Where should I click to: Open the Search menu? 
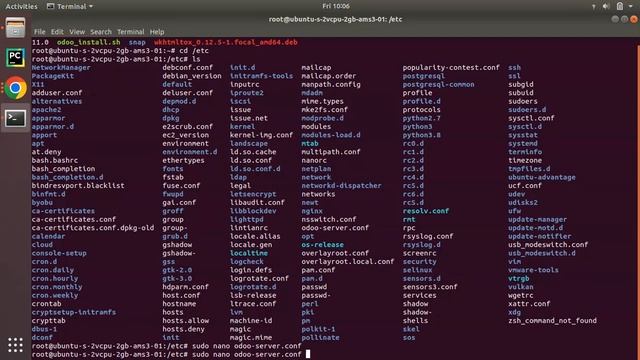[101, 32]
